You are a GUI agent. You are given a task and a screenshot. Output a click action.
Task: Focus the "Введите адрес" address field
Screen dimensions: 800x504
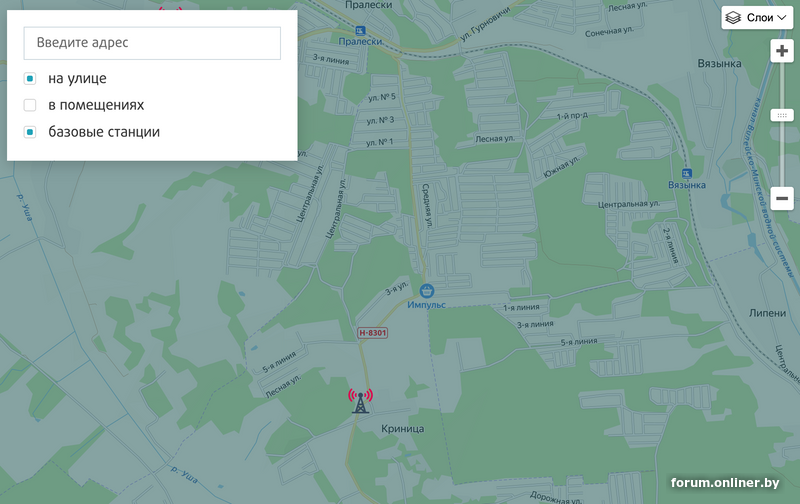click(152, 43)
